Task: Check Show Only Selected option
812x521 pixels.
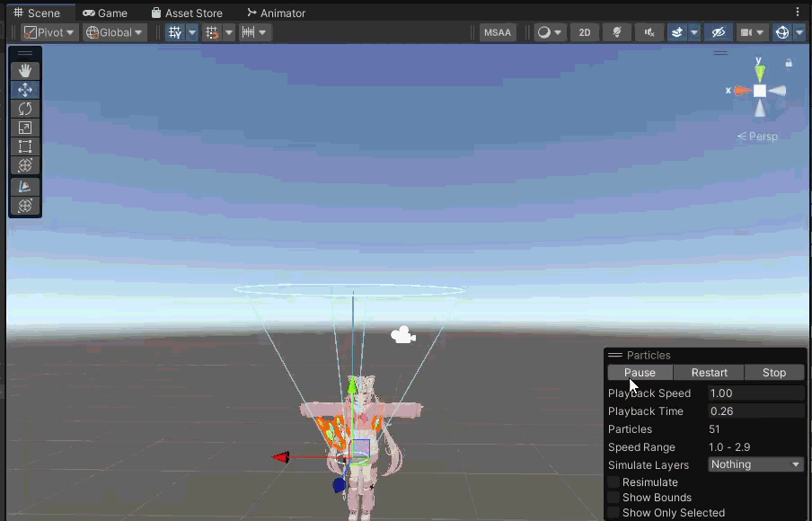Action: click(x=613, y=513)
